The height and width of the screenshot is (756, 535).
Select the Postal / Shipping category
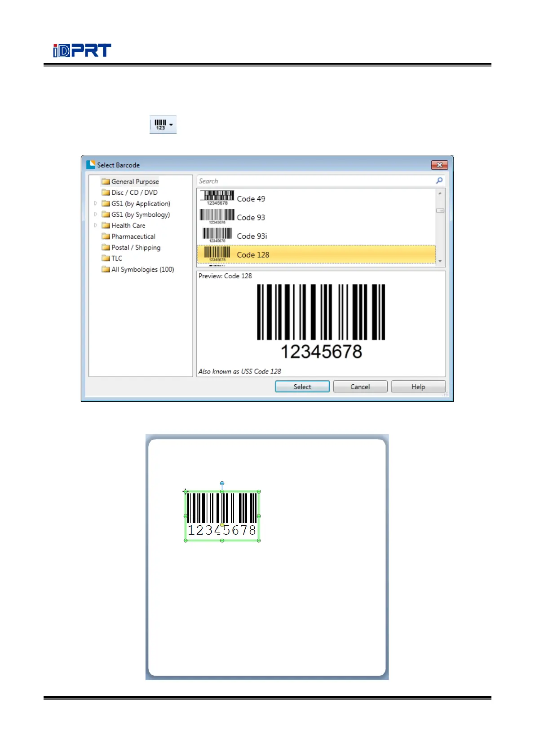131,247
